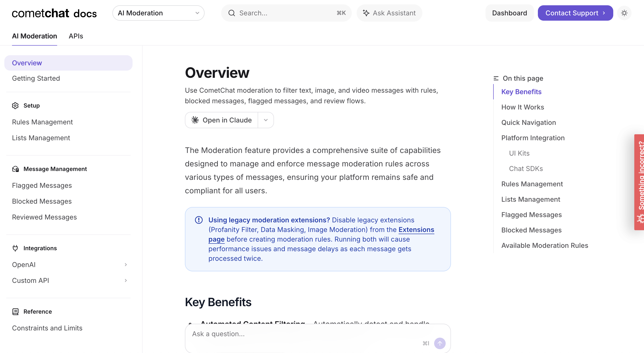
Task: Click the Ask Assistant sparkle icon
Action: point(366,13)
